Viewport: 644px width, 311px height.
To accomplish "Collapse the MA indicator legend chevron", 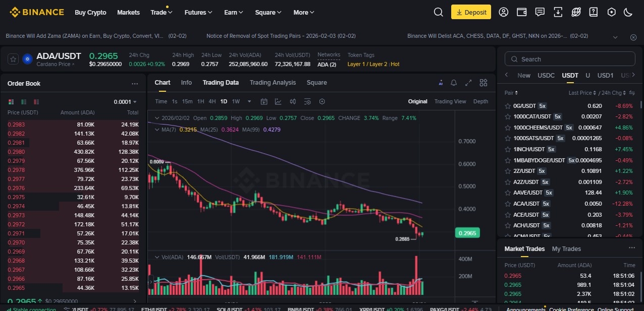I will click(x=156, y=130).
